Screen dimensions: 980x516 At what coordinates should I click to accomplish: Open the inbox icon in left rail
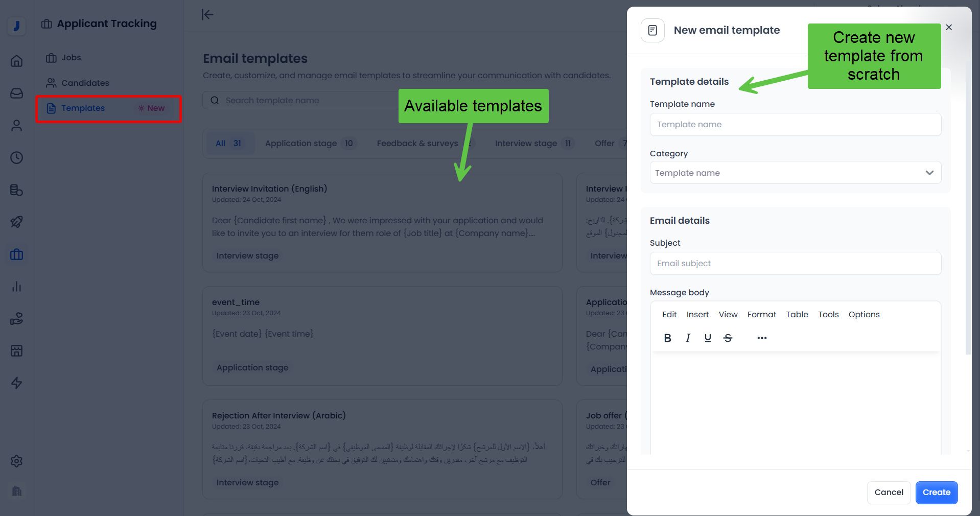(17, 93)
